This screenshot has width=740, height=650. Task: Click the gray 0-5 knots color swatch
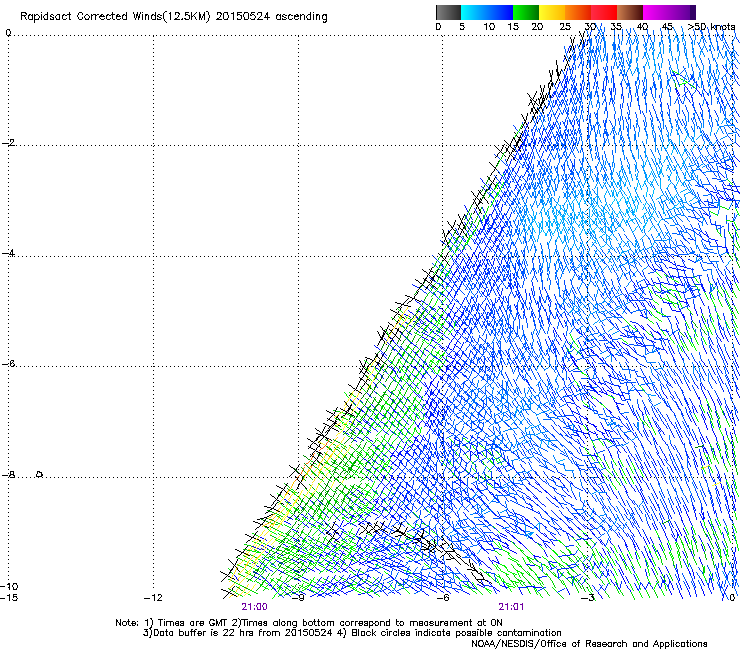point(448,12)
